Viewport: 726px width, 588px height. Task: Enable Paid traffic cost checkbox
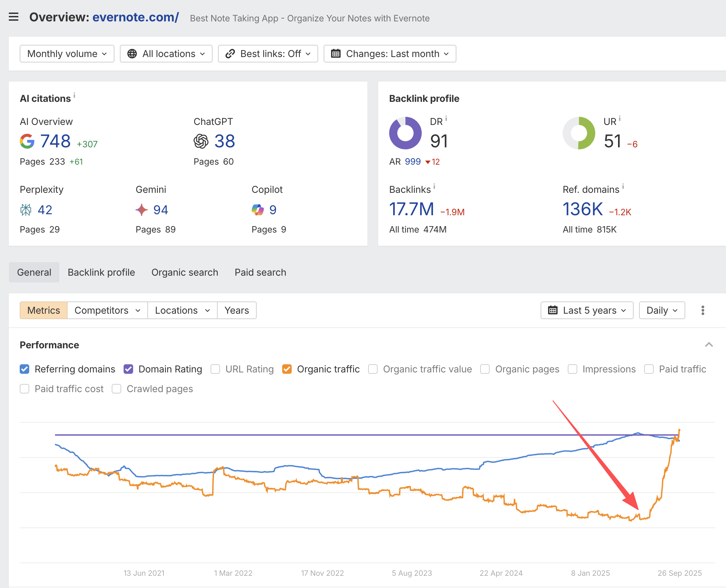[24, 389]
